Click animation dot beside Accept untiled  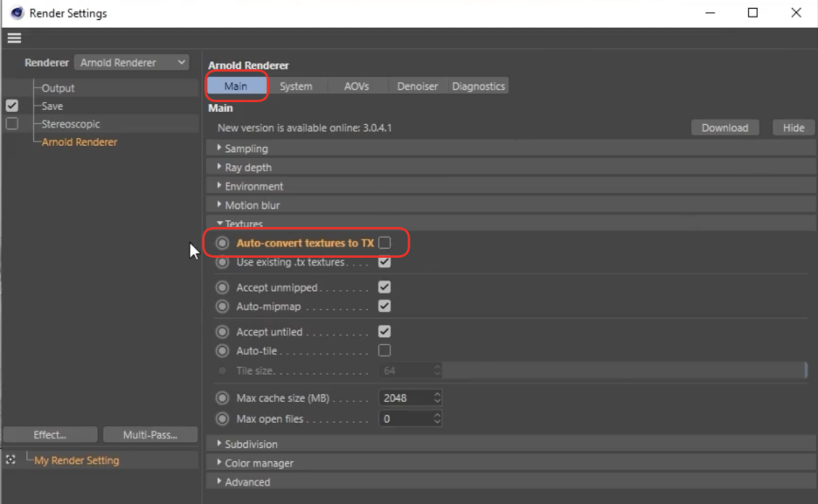(x=222, y=331)
